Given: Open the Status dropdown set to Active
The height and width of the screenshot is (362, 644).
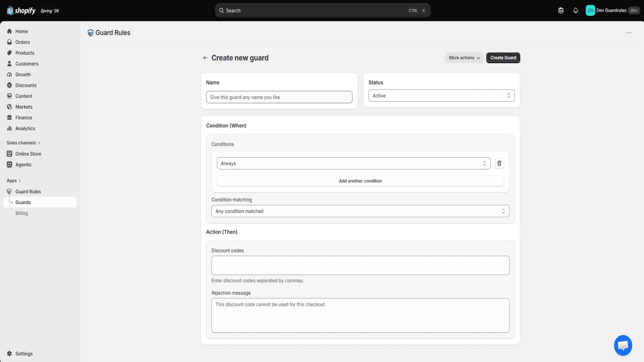Looking at the screenshot, I should 442,96.
